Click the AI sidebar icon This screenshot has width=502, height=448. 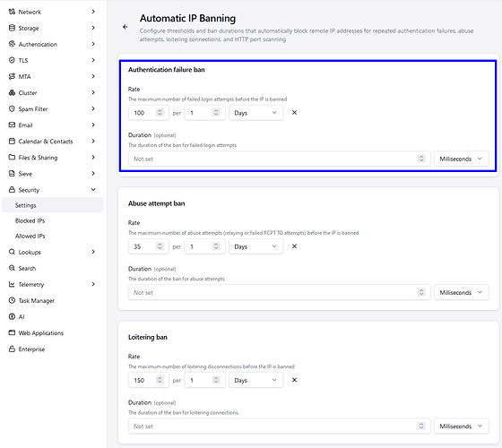click(x=12, y=316)
